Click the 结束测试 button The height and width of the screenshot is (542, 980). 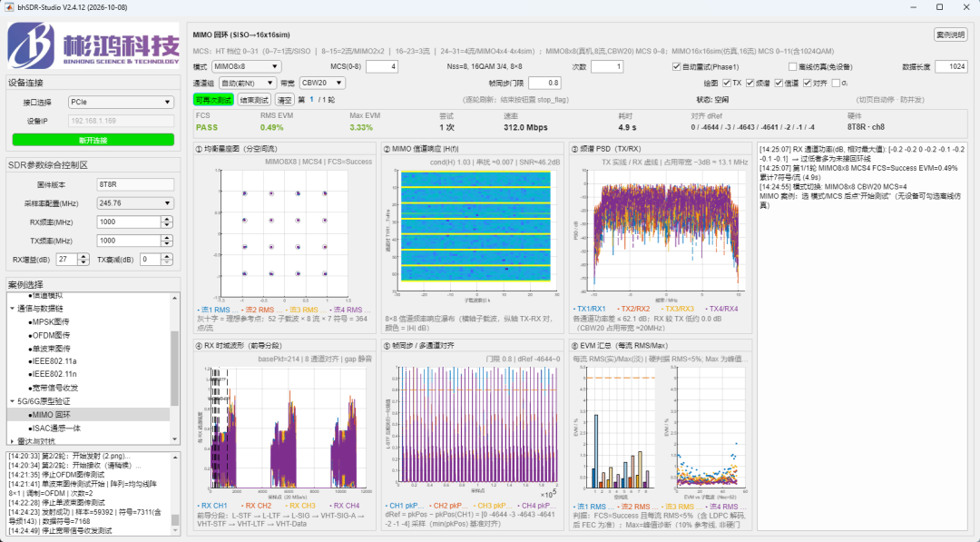(254, 99)
